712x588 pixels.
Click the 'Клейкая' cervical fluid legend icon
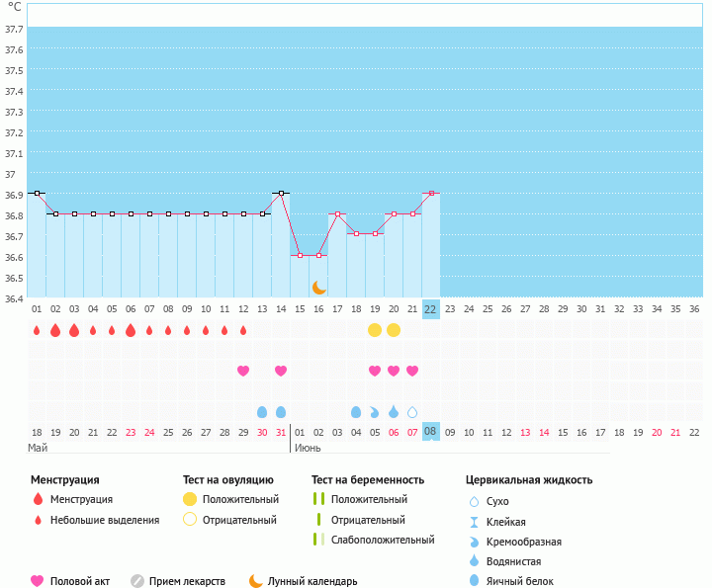[x=474, y=522]
